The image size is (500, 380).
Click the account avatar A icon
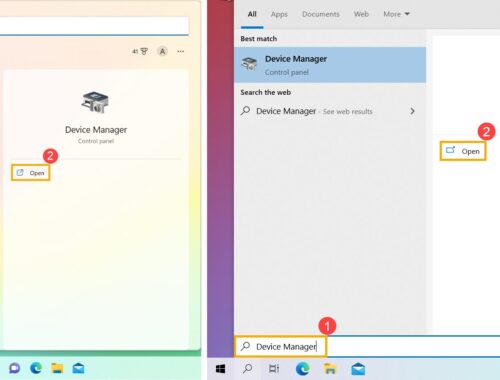[162, 51]
